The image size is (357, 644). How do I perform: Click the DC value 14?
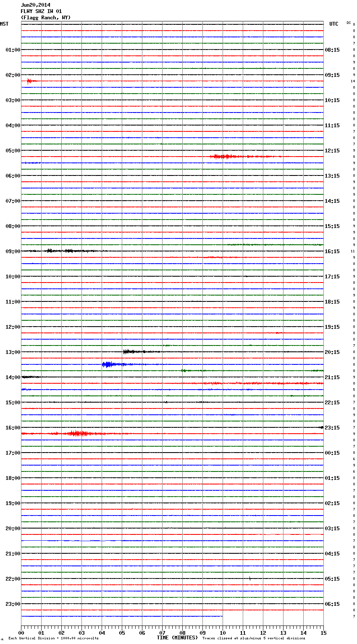coord(353,81)
